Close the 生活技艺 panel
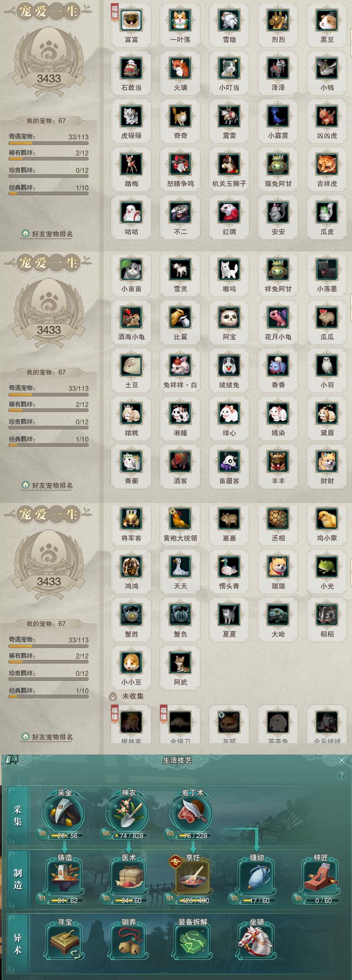The height and width of the screenshot is (980, 352). (x=341, y=760)
